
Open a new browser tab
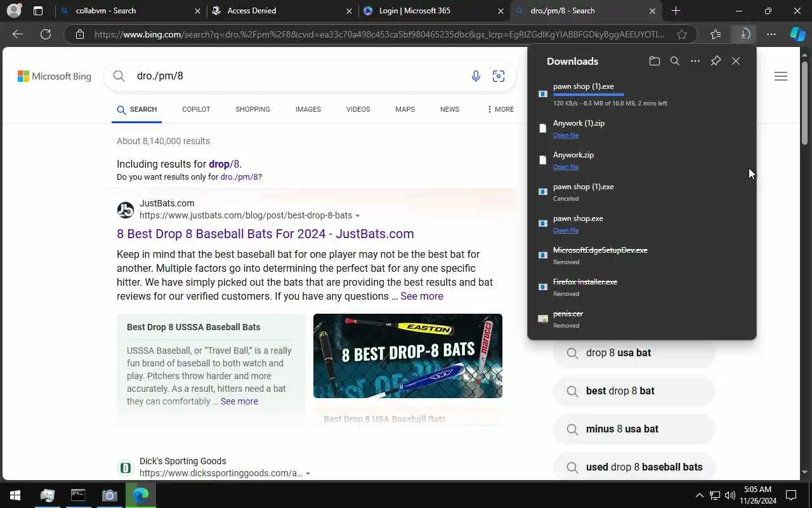click(x=676, y=11)
